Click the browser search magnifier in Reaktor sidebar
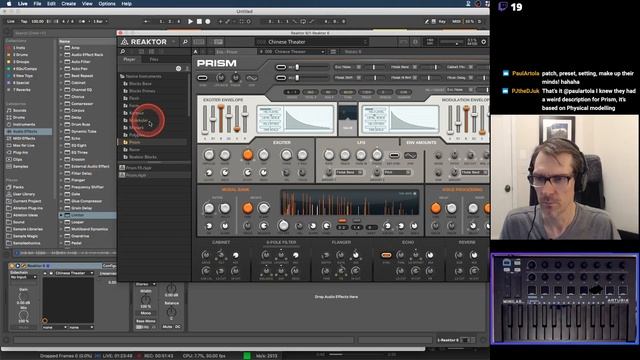Image resolution: width=640 pixels, height=360 pixels. (122, 52)
